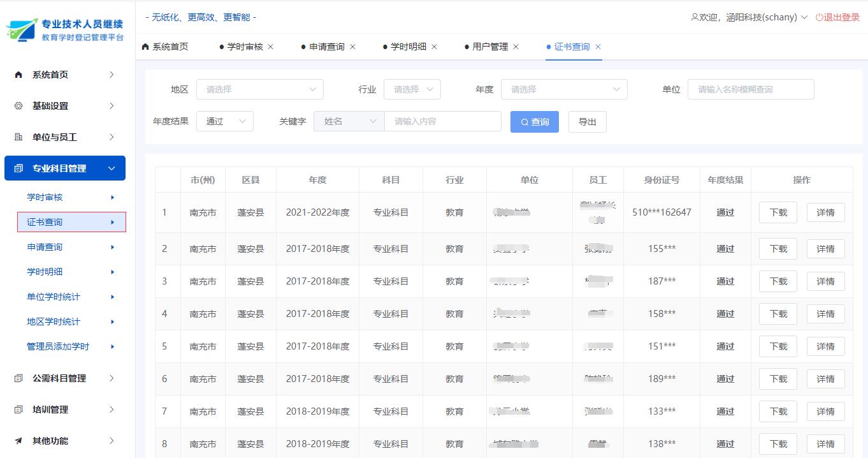Collapse the 专业科目管理 menu chevron
Image resolution: width=868 pixels, height=458 pixels.
pyautogui.click(x=112, y=168)
